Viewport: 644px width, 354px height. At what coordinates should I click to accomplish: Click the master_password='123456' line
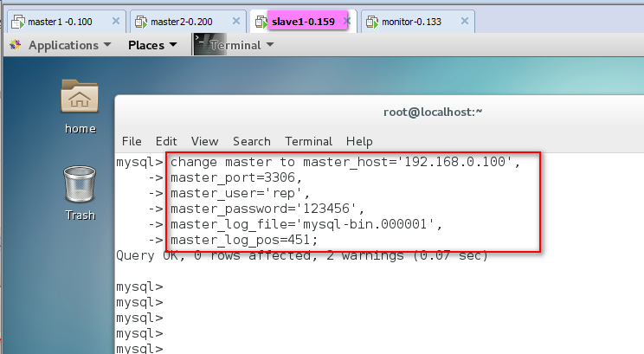pos(267,209)
